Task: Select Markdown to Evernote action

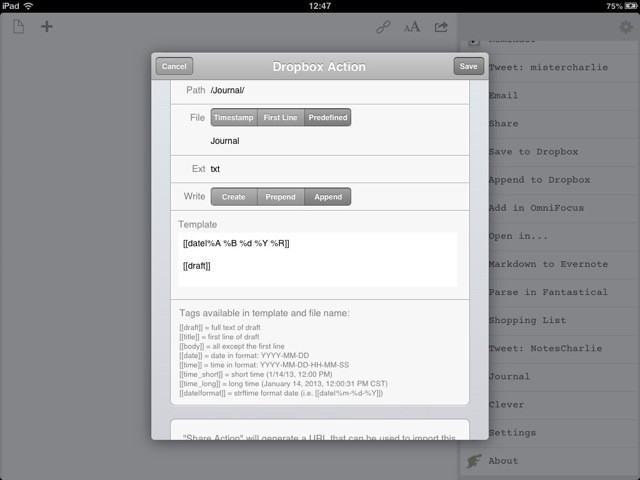Action: tap(546, 264)
